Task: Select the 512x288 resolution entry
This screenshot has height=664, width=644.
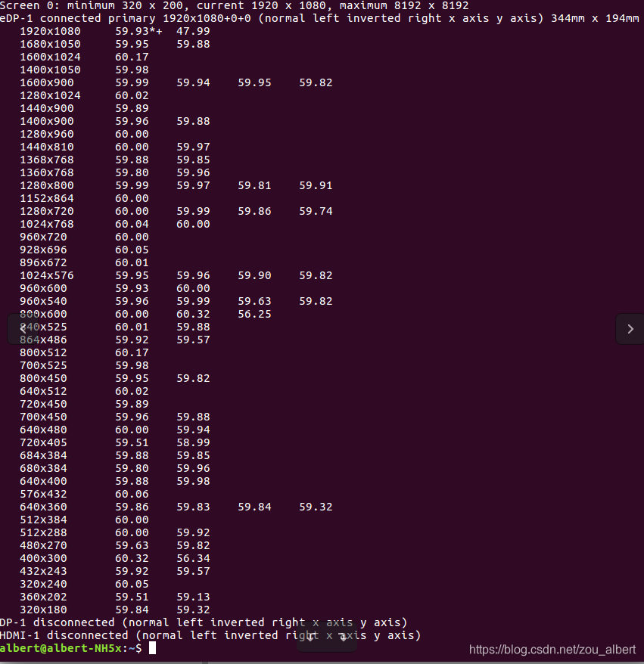Action: click(43, 532)
